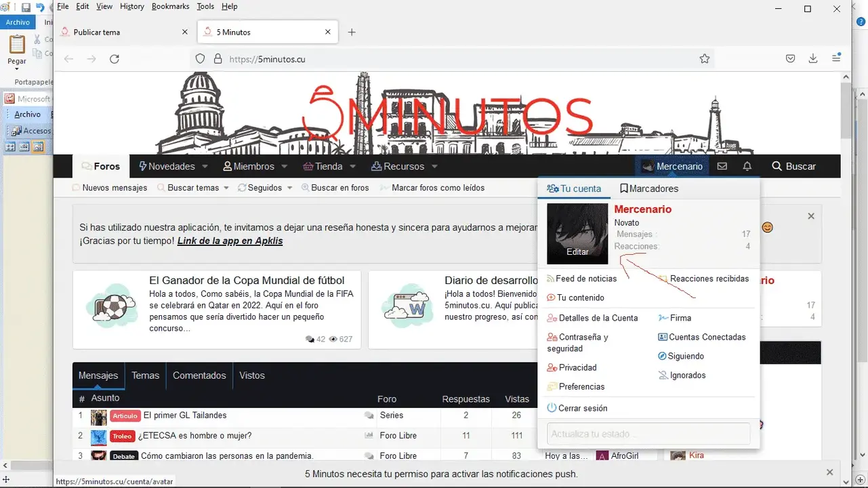868x488 pixels.
Task: Click Nuevos mensajes in sub navigation
Action: [x=110, y=188]
